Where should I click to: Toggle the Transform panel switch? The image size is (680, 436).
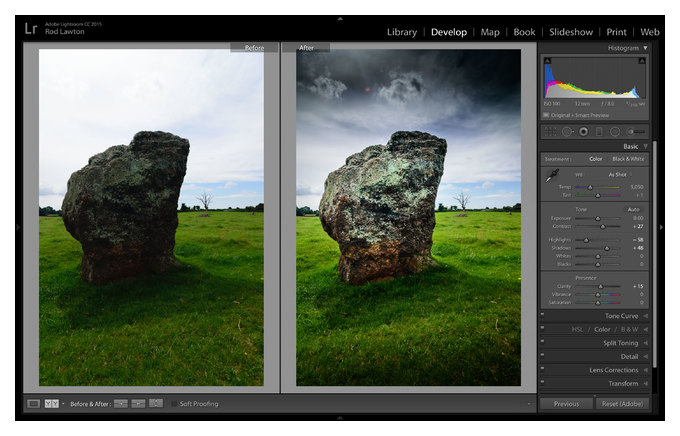[x=543, y=381]
